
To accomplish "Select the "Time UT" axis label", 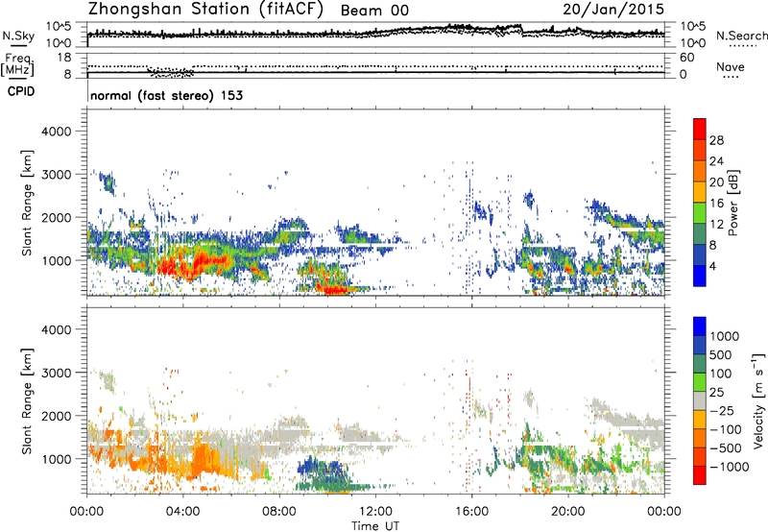I will pyautogui.click(x=375, y=525).
